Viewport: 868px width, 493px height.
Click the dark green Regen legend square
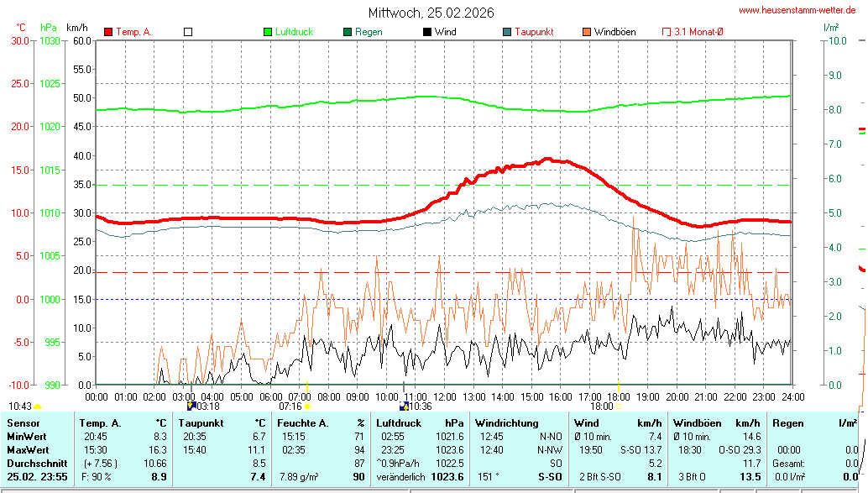pyautogui.click(x=348, y=32)
